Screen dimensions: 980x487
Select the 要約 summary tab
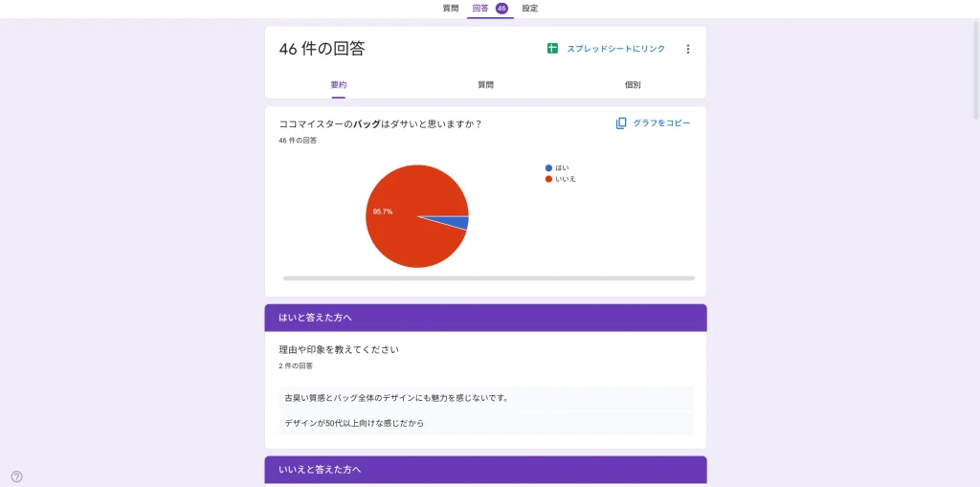pyautogui.click(x=339, y=85)
